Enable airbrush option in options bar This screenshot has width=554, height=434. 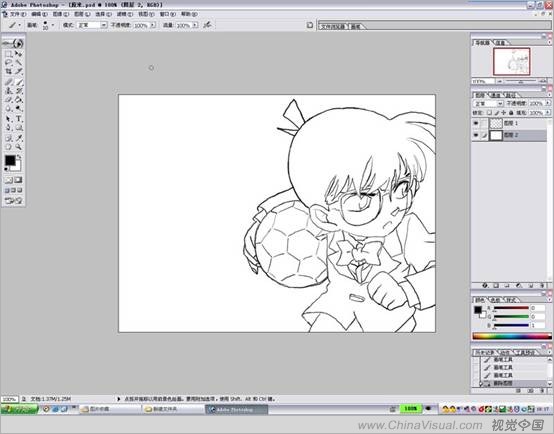click(208, 25)
